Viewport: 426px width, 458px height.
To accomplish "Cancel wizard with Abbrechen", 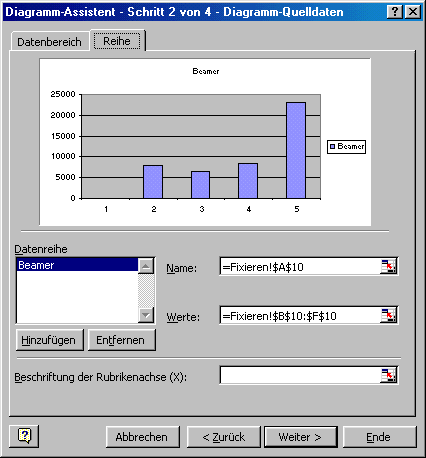I will click(x=143, y=437).
